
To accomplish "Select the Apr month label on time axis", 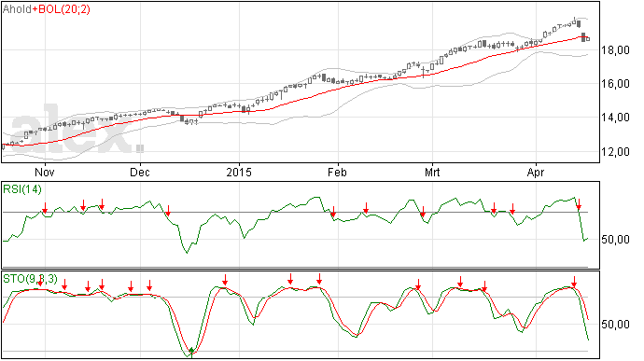I will (x=536, y=172).
